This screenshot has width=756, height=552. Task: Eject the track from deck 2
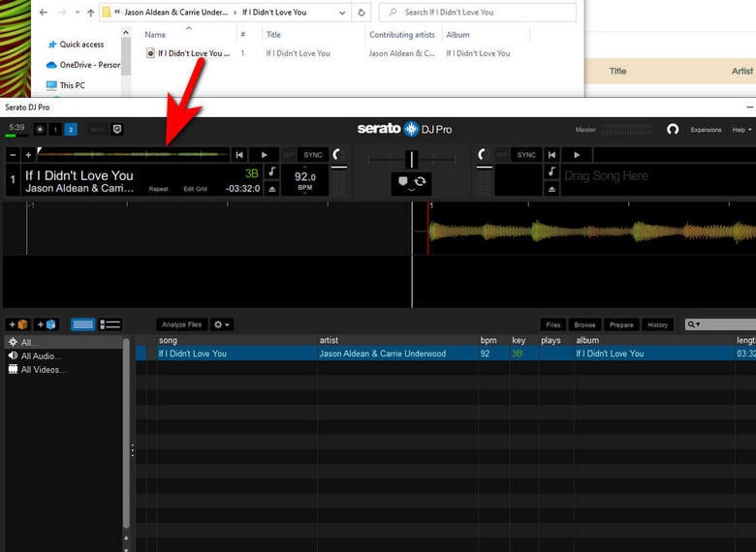(552, 189)
